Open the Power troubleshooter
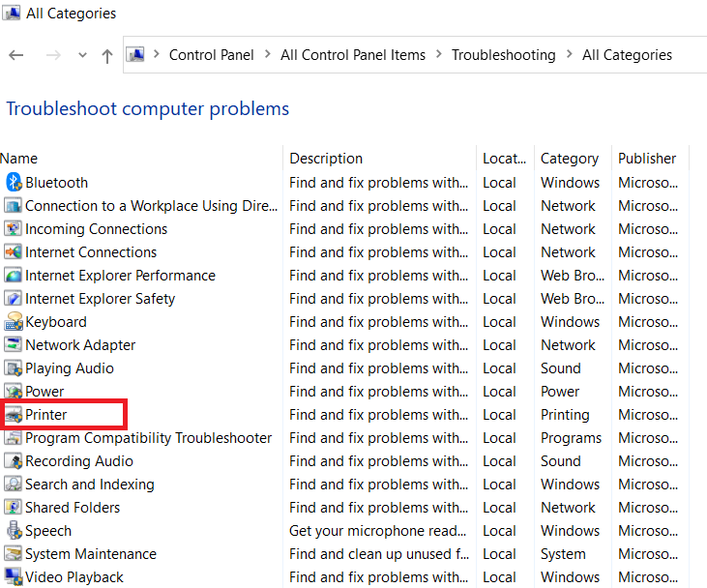The width and height of the screenshot is (707, 588). click(44, 392)
